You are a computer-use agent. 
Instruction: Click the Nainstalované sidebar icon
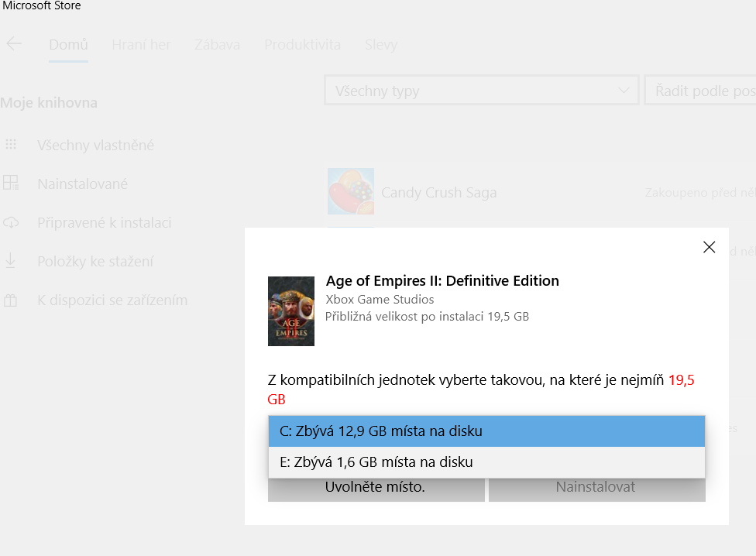click(x=11, y=183)
